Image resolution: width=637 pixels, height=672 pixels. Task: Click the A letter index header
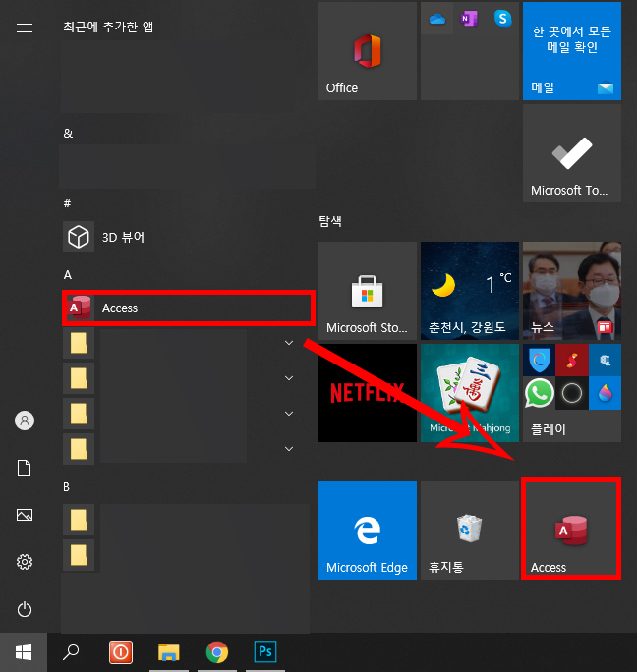68,275
